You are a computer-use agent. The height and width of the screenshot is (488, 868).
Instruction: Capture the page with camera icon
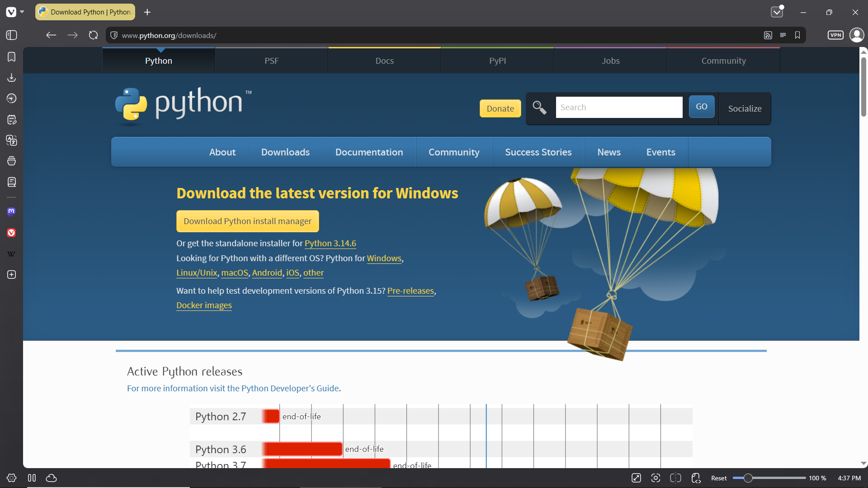[656, 478]
